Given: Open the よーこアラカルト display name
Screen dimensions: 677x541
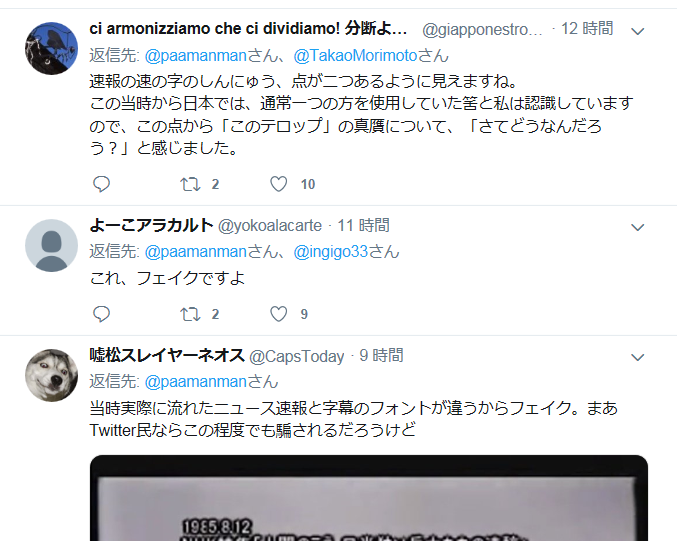Looking at the screenshot, I should [151, 225].
